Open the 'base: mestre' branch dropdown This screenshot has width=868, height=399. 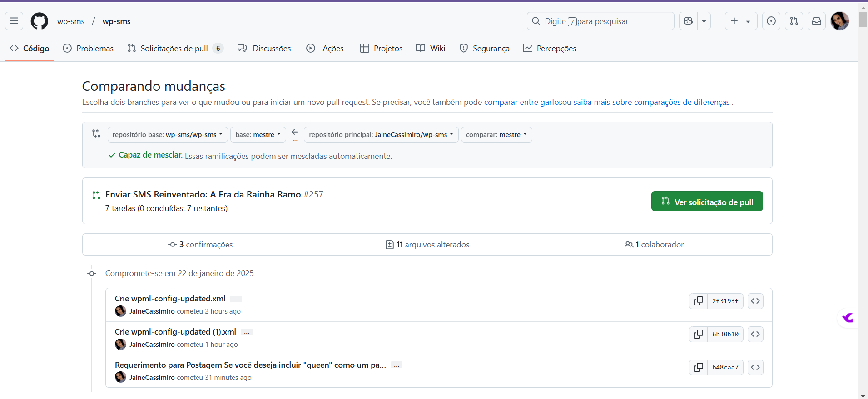pyautogui.click(x=258, y=134)
